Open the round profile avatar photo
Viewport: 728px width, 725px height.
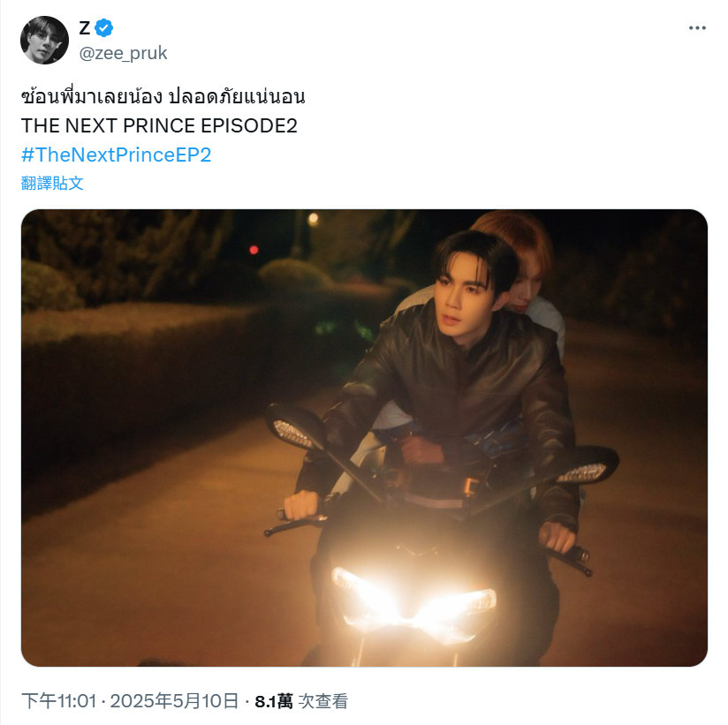coord(44,40)
